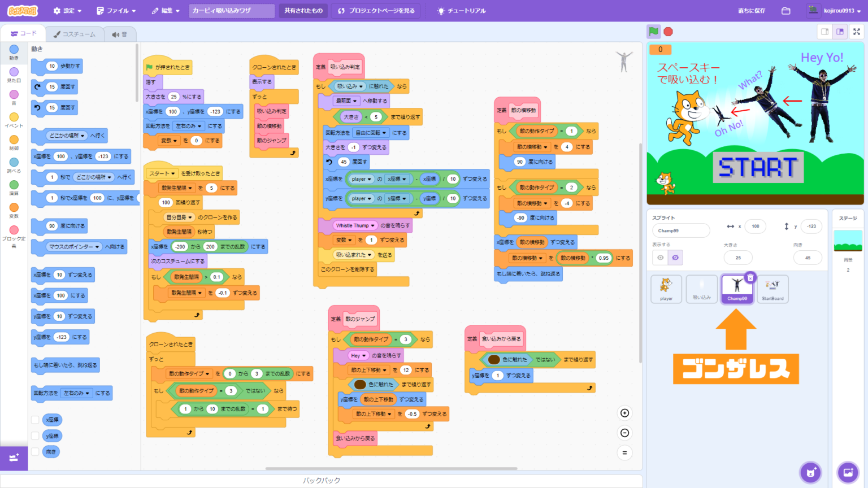Click the project title input field
The image size is (868, 488).
pyautogui.click(x=231, y=10)
